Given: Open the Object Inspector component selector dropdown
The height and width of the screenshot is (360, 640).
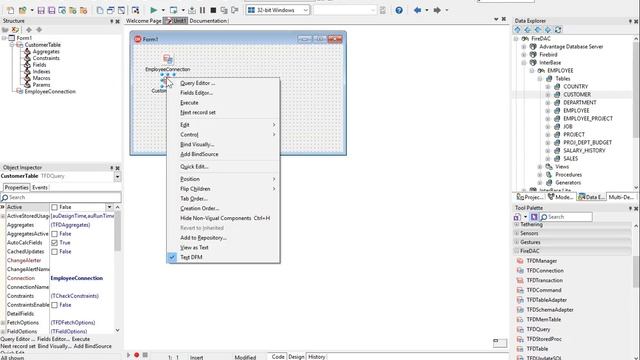Looking at the screenshot, I should (117, 176).
